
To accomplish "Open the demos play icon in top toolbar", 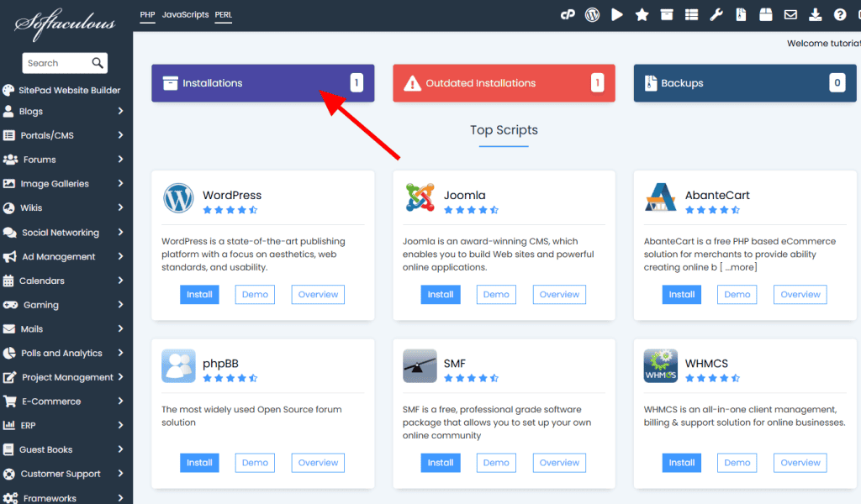I will [616, 15].
